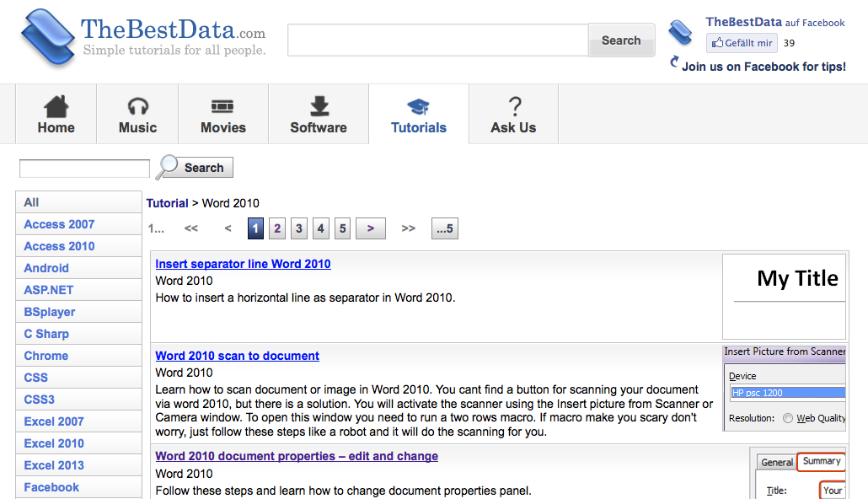Open the Tutorials navigation tab

[x=419, y=114]
